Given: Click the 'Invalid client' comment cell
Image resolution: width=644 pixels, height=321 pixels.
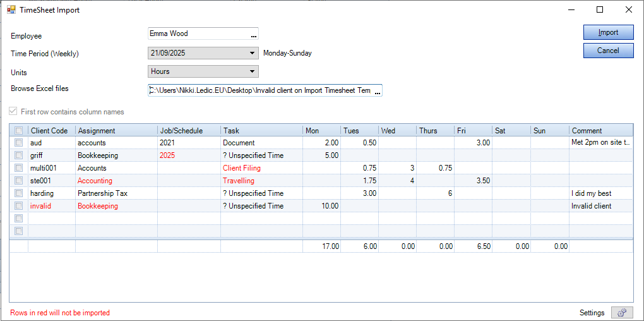Looking at the screenshot, I should (x=601, y=206).
